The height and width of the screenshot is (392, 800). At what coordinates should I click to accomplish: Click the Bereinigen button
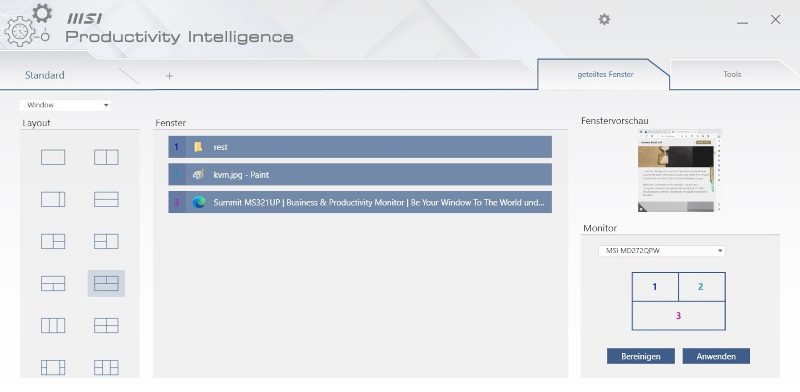tap(641, 356)
